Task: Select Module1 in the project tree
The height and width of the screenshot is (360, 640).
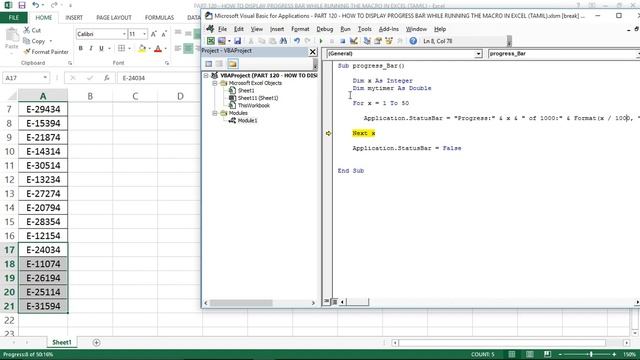Action: tap(247, 120)
